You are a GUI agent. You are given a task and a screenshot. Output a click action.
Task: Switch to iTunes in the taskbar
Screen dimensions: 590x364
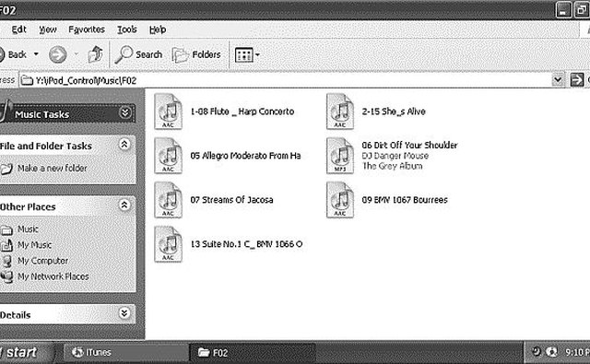[126, 352]
